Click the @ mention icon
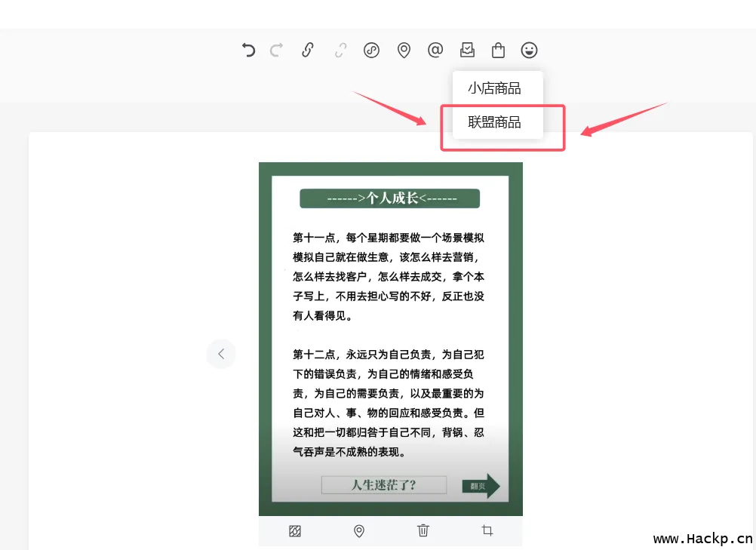 tap(435, 51)
